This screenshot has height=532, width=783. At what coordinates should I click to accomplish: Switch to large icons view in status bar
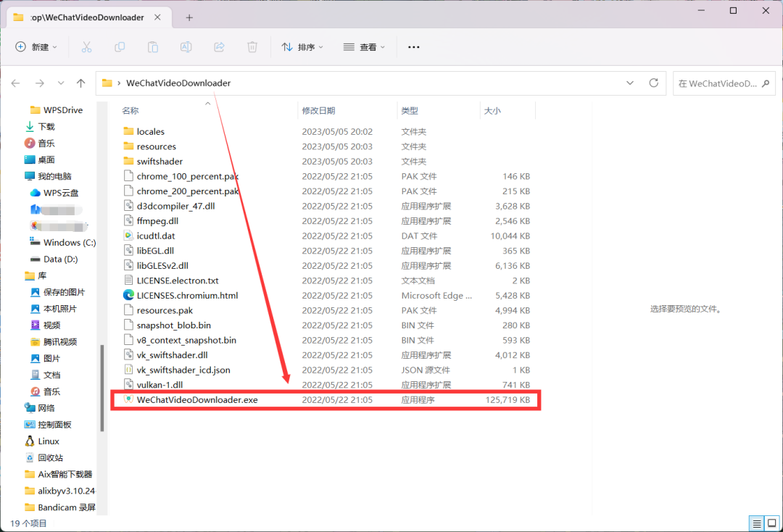pyautogui.click(x=772, y=523)
